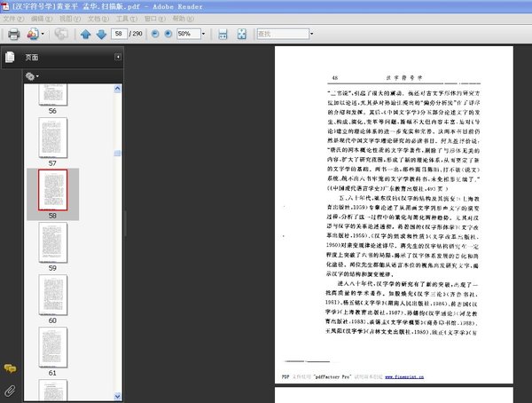Click the zoom out button

[x=156, y=34]
